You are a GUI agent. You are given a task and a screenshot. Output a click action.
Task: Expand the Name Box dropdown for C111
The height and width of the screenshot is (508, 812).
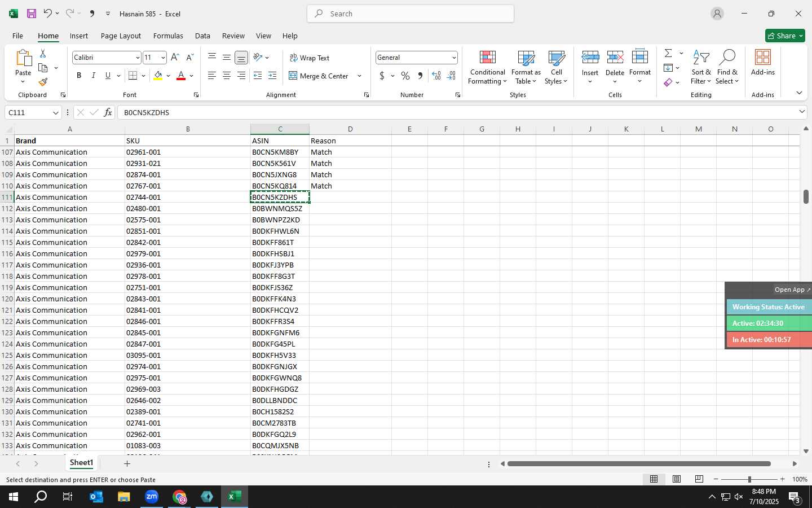point(55,113)
